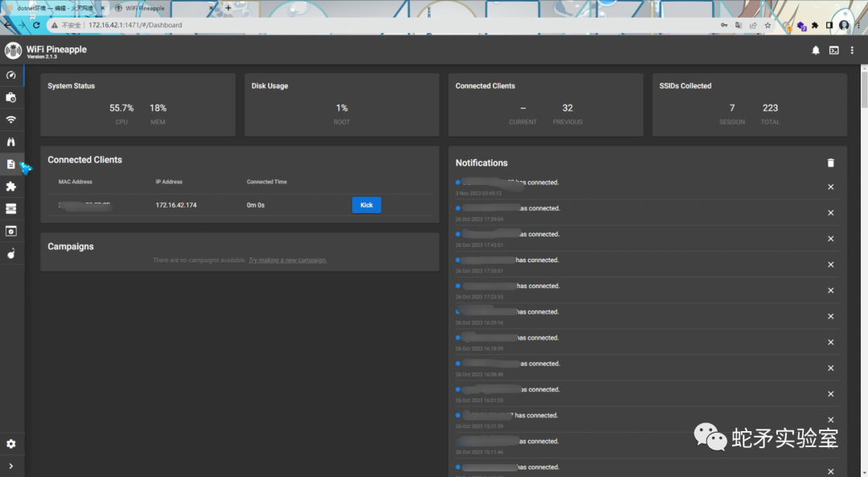The height and width of the screenshot is (477, 868).
Task: Open the extension icon with orange 1 badge
Action: point(787,26)
